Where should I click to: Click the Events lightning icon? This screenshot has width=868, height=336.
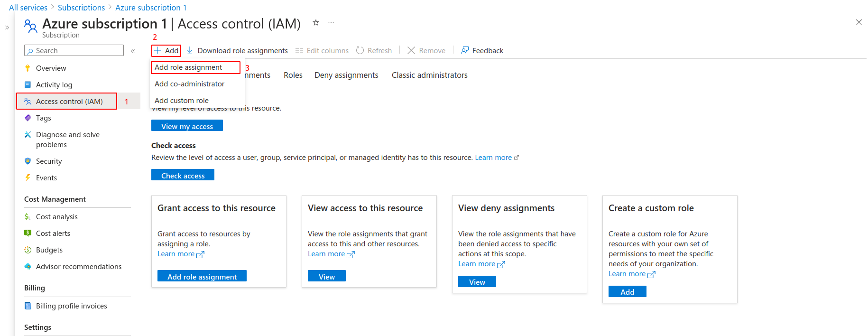coord(28,177)
